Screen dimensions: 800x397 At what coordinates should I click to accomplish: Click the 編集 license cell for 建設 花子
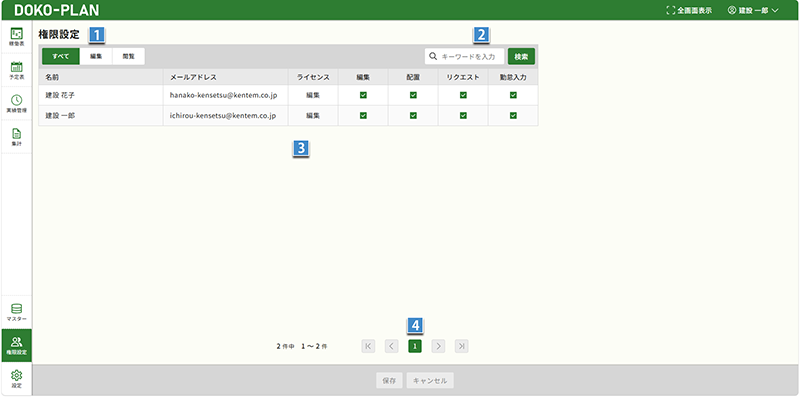[313, 95]
